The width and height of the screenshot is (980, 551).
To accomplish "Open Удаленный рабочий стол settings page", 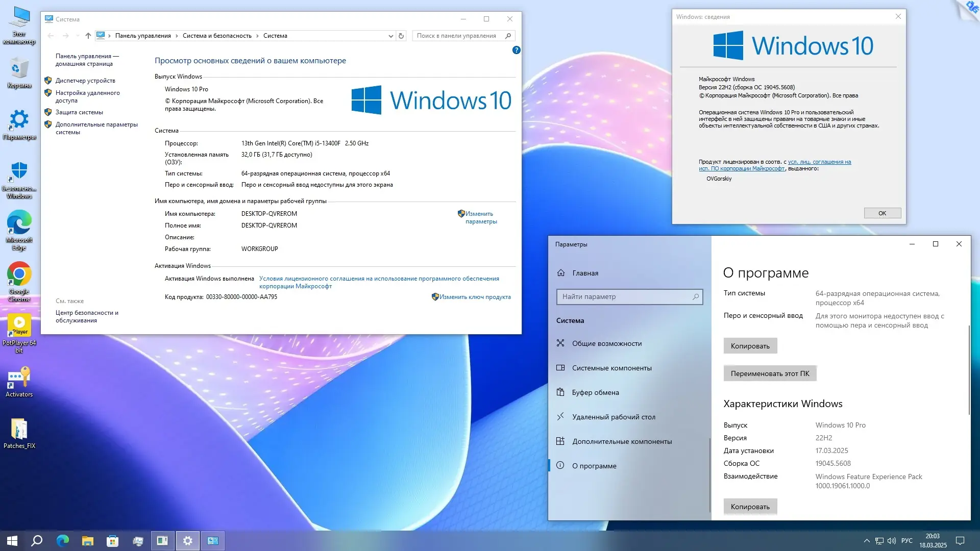I will [x=614, y=417].
